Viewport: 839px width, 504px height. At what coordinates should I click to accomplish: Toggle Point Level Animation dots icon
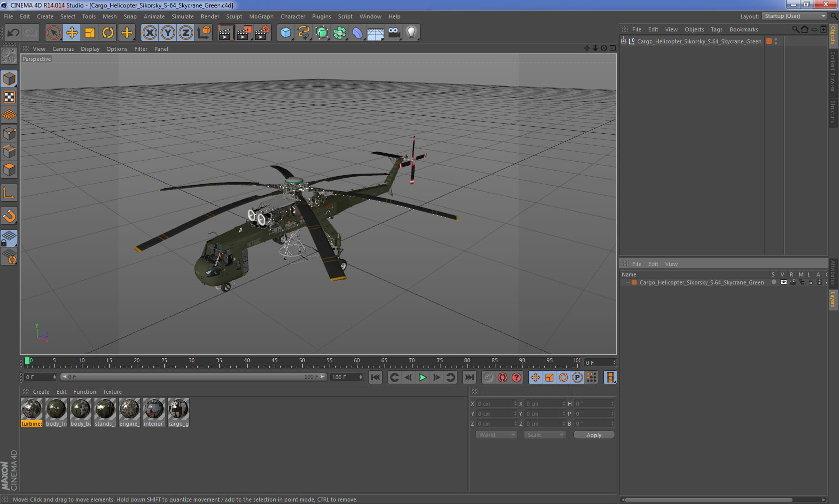[591, 377]
